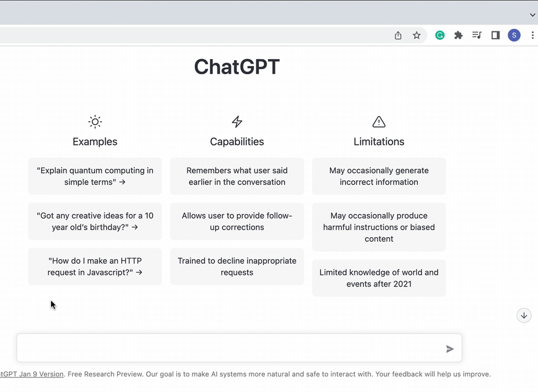Click the sun icon above Examples
This screenshot has height=392, width=538.
point(95,122)
